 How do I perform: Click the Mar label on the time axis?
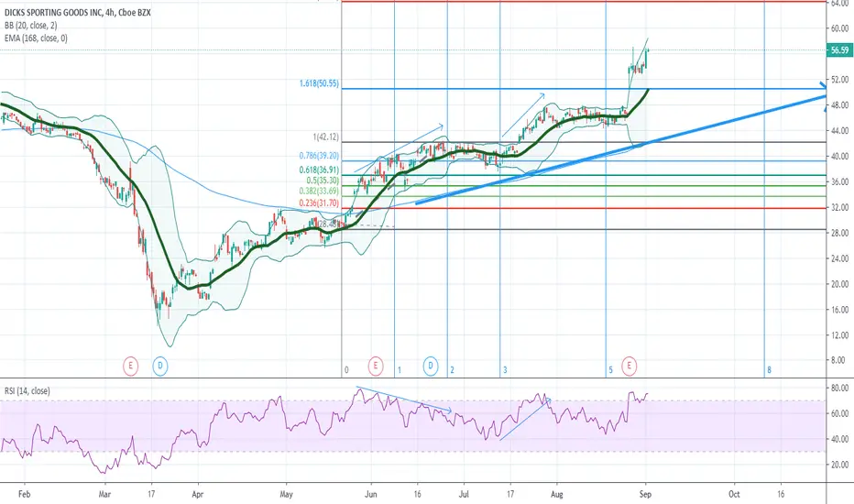pyautogui.click(x=104, y=494)
